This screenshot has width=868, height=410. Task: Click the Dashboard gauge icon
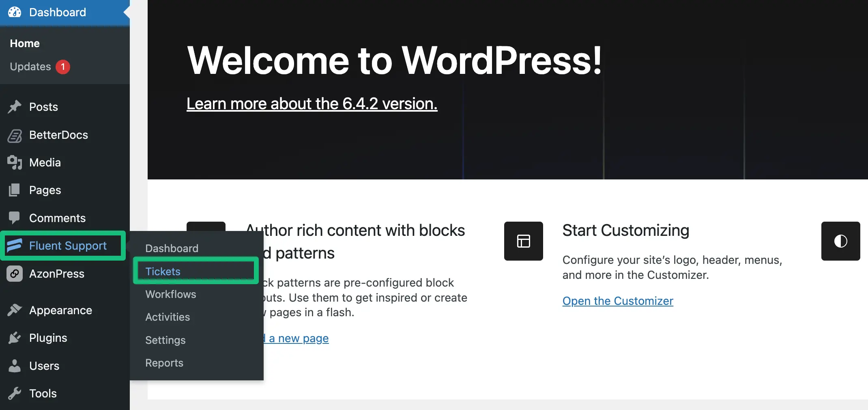(x=15, y=12)
